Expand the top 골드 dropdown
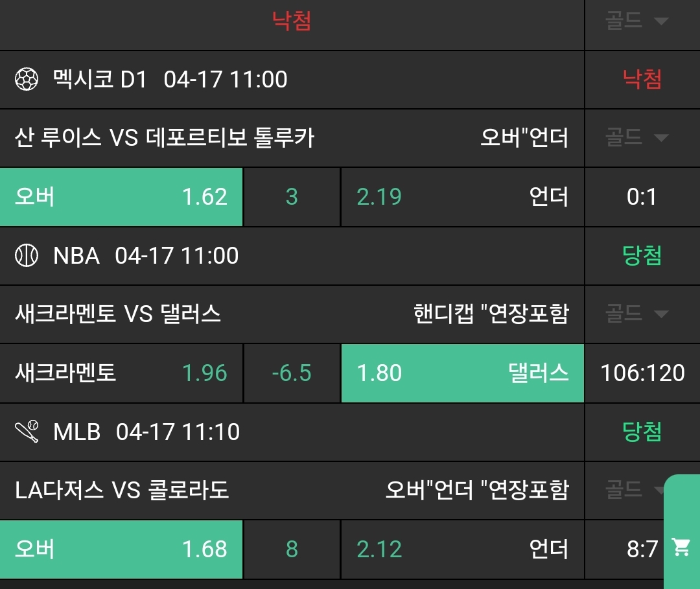 [x=636, y=21]
